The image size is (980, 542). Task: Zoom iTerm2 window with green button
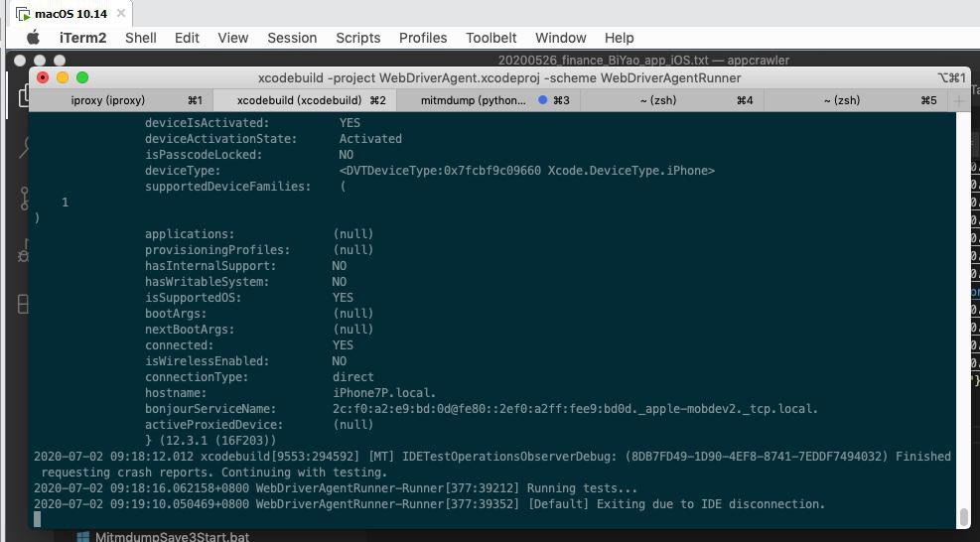coord(82,77)
